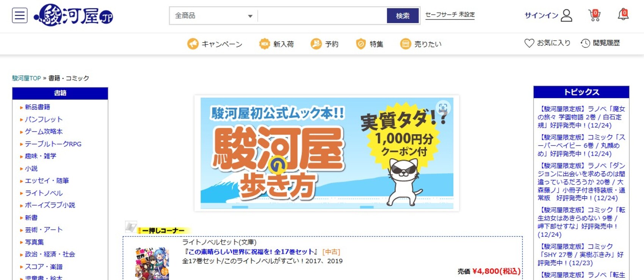Focus the search text input field
The width and height of the screenshot is (644, 280).
pos(322,16)
